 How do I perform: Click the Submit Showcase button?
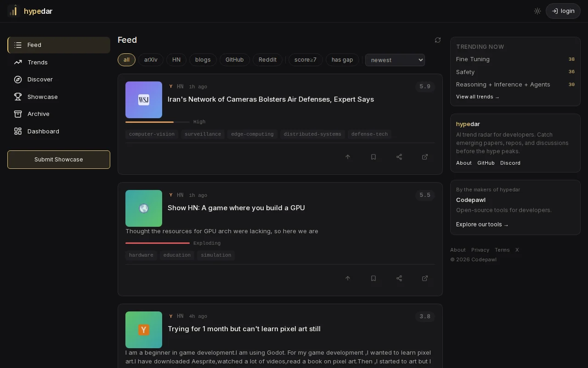pyautogui.click(x=59, y=160)
